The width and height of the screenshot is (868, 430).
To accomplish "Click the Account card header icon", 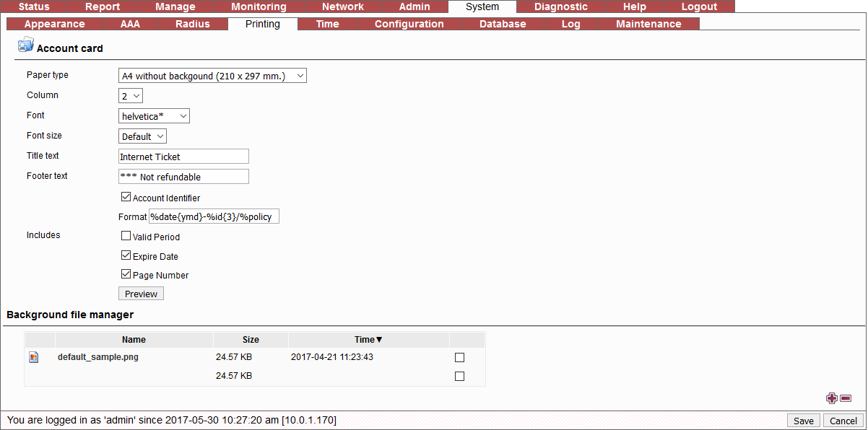I will click(25, 45).
